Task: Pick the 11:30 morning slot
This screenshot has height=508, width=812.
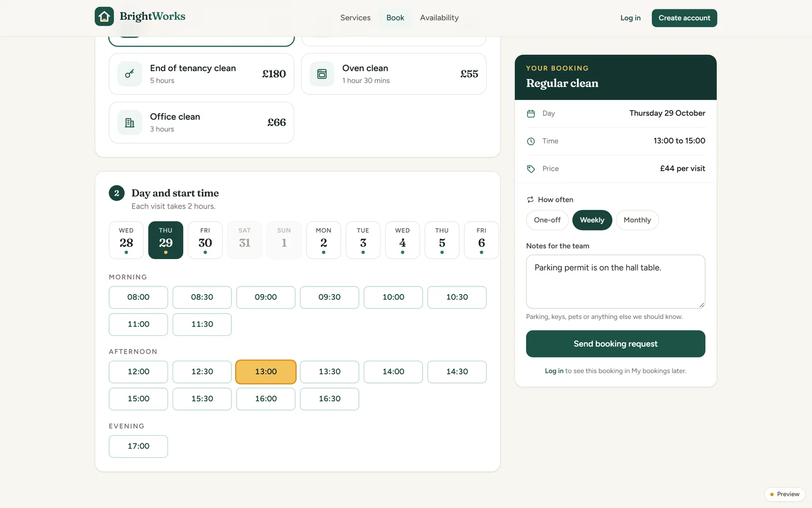Action: (x=202, y=324)
